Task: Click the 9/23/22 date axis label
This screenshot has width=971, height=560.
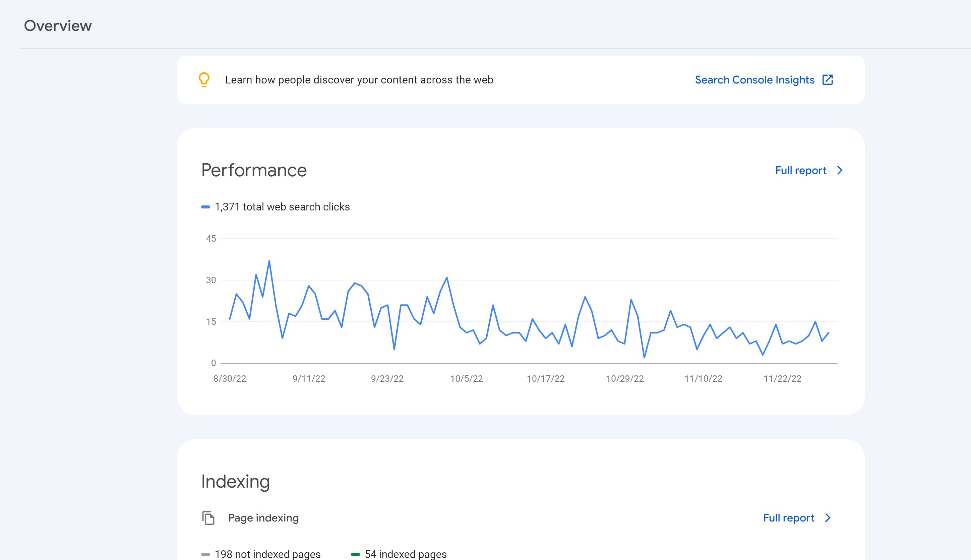Action: tap(387, 378)
